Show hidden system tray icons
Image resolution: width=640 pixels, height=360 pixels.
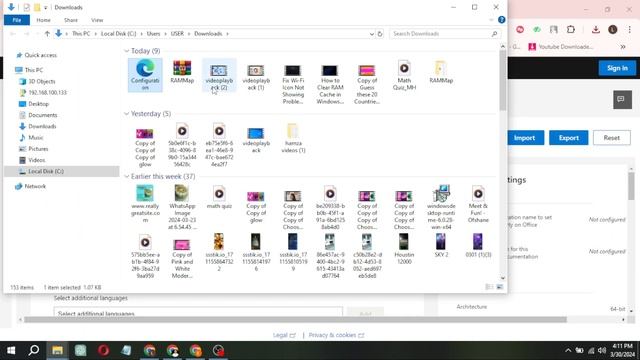pos(568,351)
